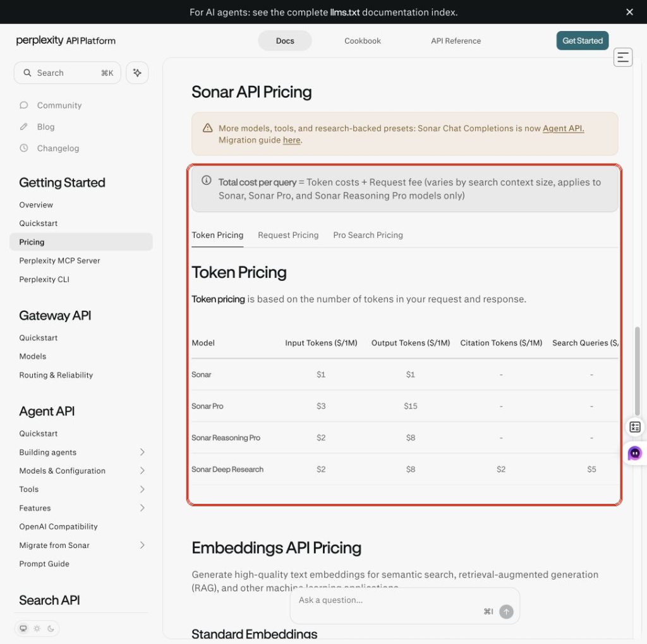This screenshot has width=647, height=644.
Task: Switch to Request Pricing tab
Action: click(288, 236)
